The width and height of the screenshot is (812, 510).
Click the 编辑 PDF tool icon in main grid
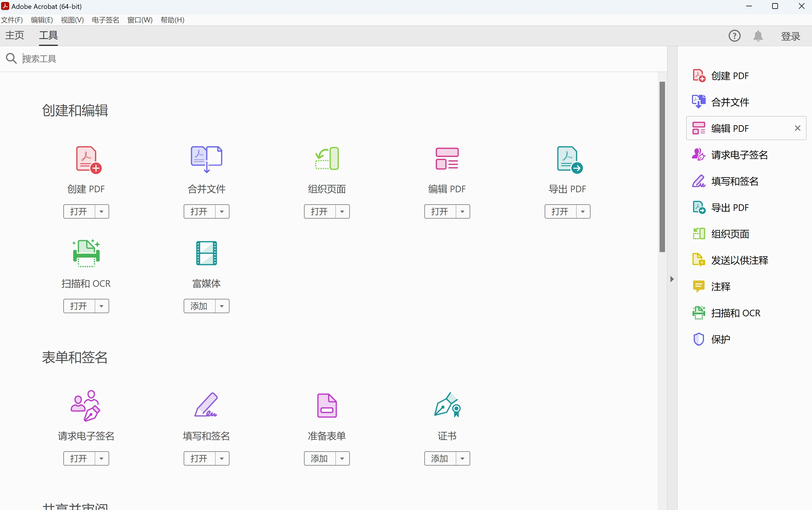447,158
